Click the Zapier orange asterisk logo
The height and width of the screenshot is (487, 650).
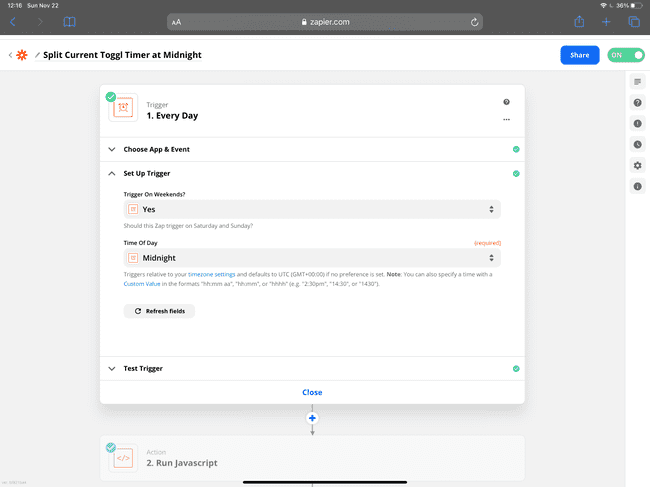22,55
